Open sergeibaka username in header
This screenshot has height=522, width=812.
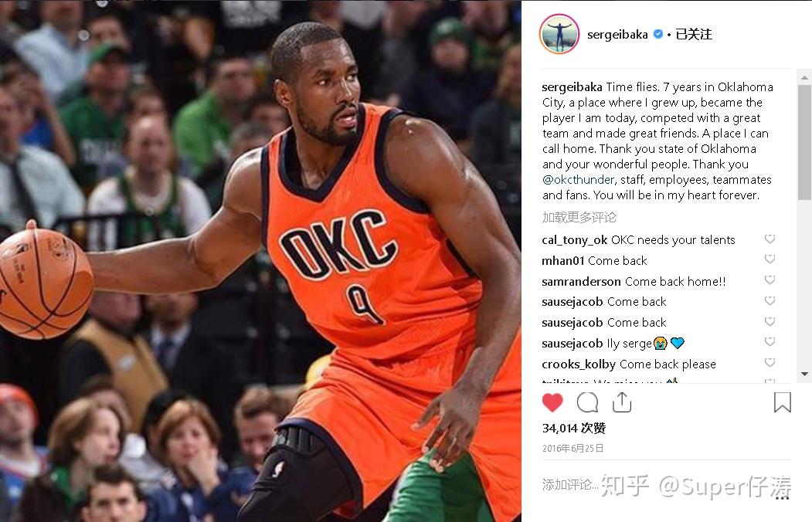coord(617,35)
